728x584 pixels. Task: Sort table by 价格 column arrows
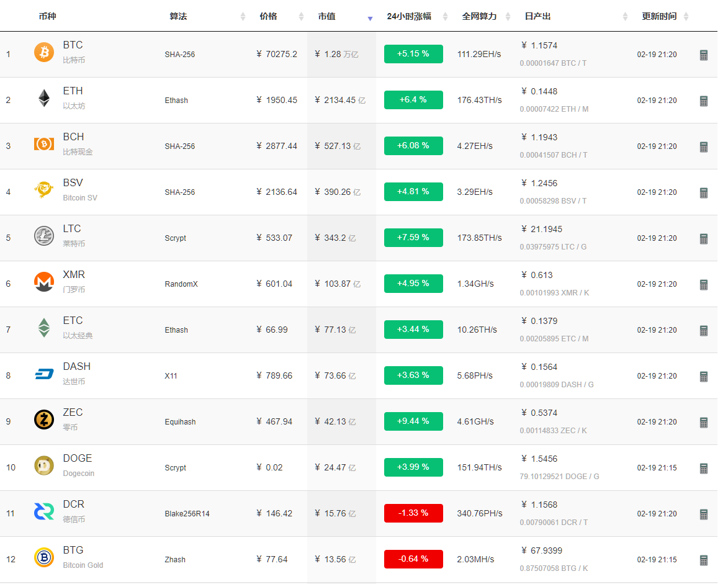tap(302, 17)
